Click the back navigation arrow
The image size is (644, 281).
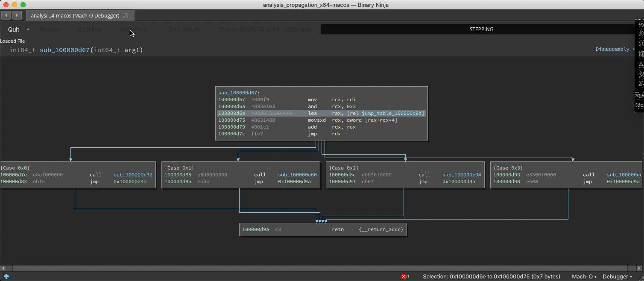[x=6, y=15]
